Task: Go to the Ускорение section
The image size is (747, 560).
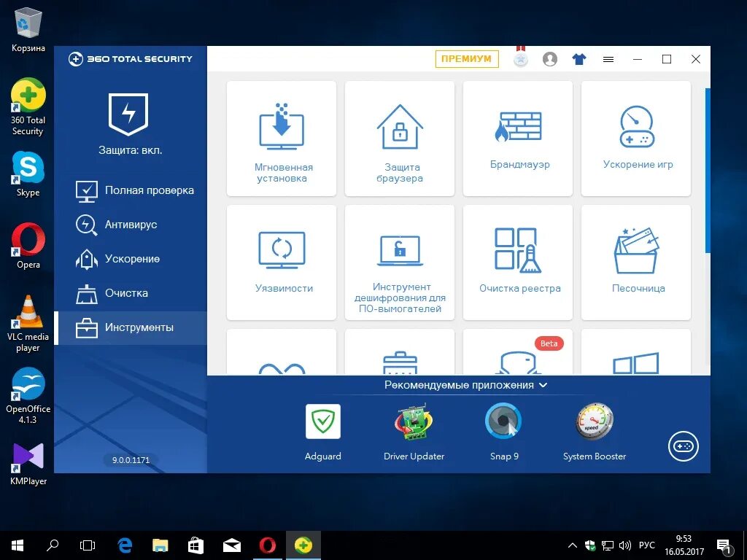Action: pyautogui.click(x=131, y=259)
